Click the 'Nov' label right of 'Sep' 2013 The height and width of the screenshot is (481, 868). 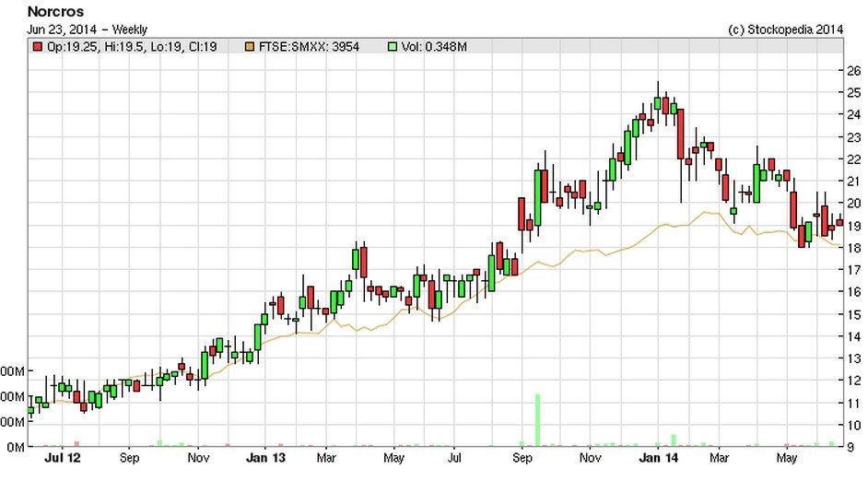590,458
